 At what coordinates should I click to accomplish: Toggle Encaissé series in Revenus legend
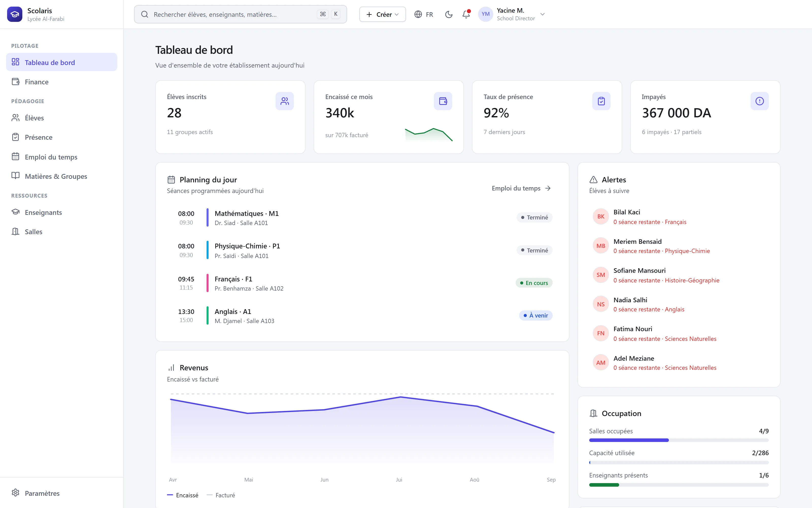(182, 495)
